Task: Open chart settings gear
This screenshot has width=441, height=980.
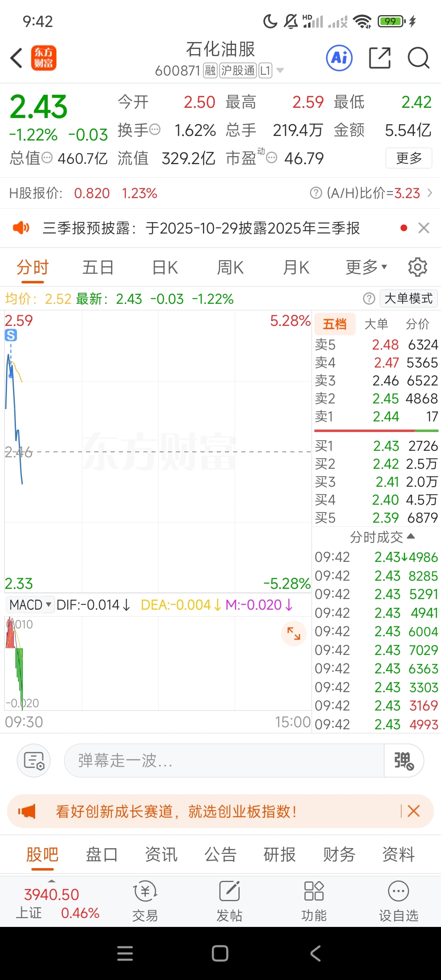Action: tap(418, 267)
